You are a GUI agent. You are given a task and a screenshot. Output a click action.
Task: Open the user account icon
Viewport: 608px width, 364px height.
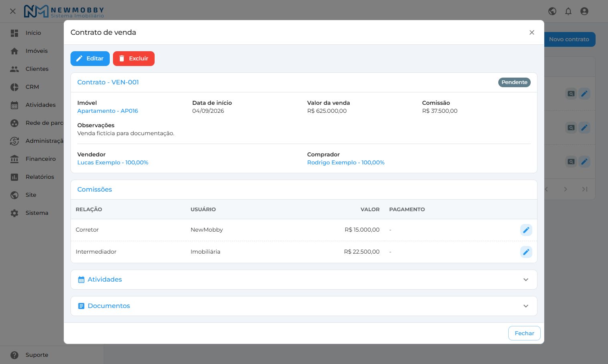tap(584, 11)
